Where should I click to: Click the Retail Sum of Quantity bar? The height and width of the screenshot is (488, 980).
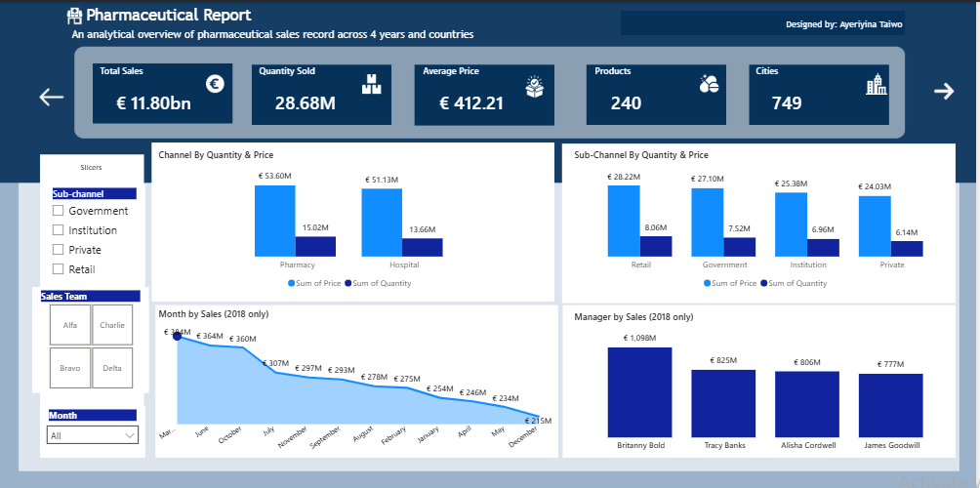(x=656, y=246)
